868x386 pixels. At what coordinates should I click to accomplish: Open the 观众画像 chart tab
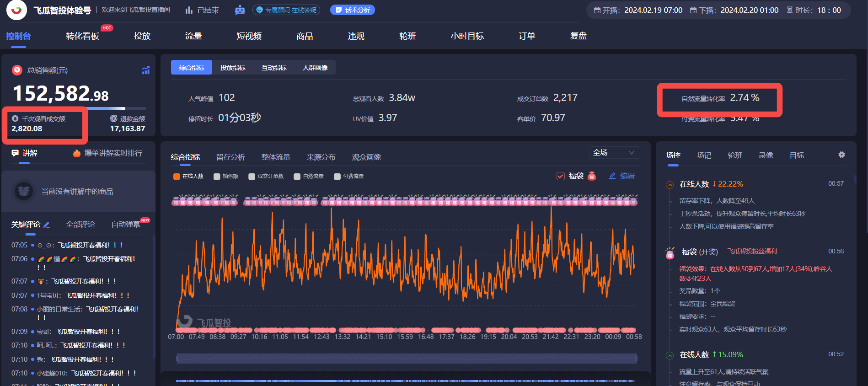(366, 157)
